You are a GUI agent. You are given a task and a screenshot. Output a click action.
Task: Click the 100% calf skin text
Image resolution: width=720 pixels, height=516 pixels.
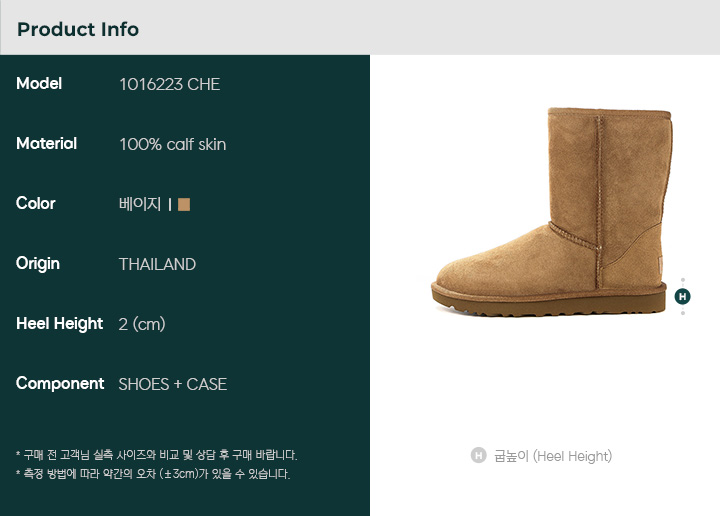(173, 145)
